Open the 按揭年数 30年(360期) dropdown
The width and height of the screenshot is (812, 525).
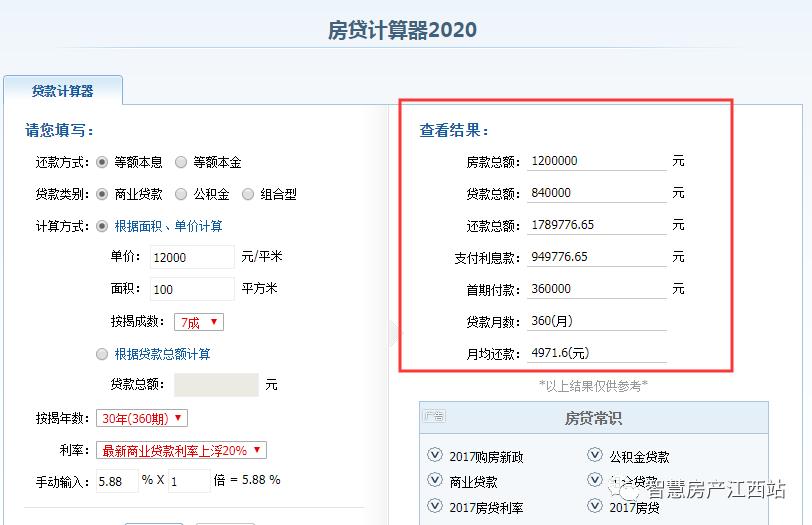[x=142, y=418]
